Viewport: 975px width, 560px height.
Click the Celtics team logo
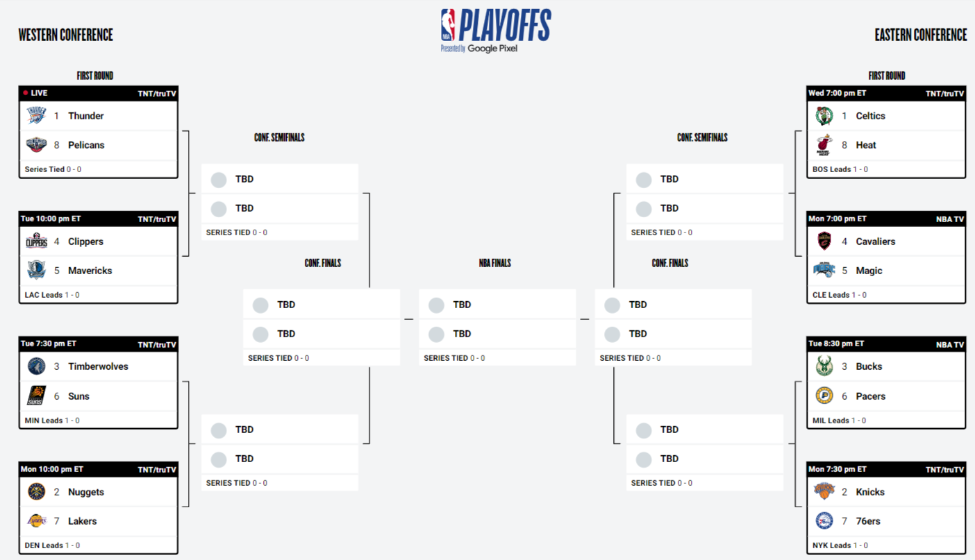(x=824, y=116)
